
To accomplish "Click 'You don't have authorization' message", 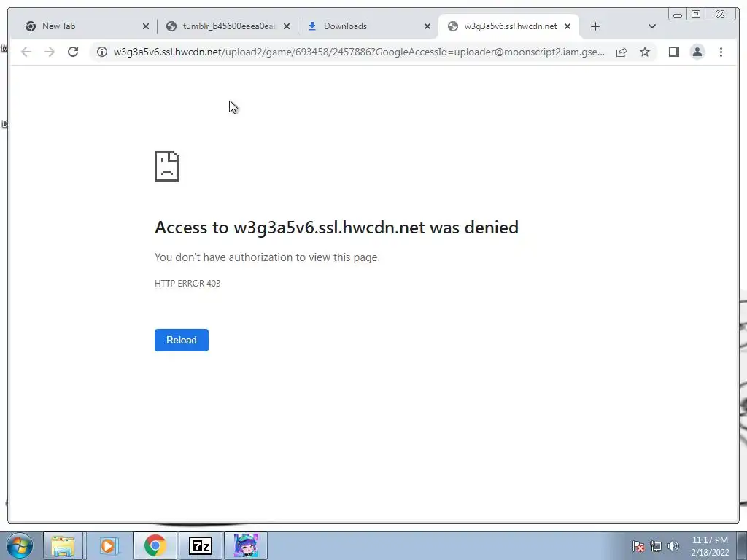I will [267, 257].
